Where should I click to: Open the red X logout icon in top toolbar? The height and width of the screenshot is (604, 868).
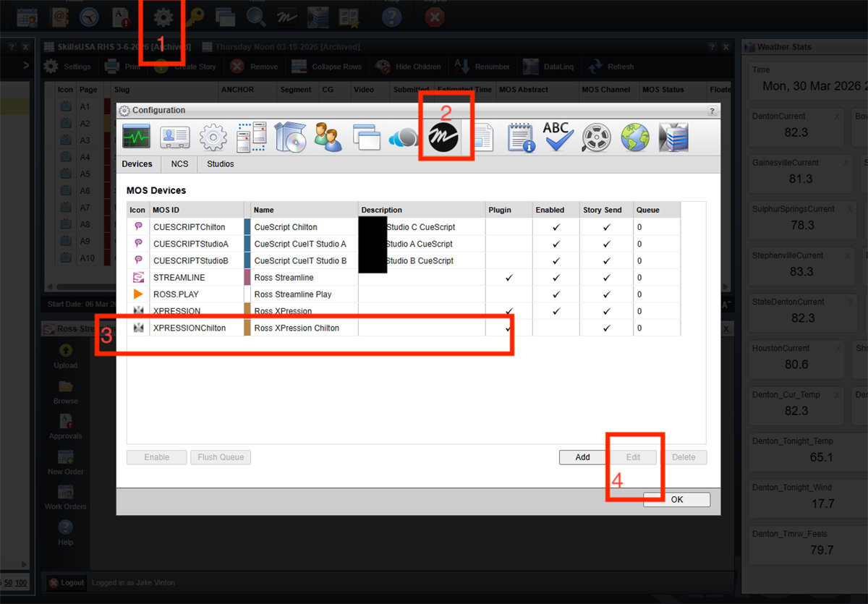(x=435, y=17)
